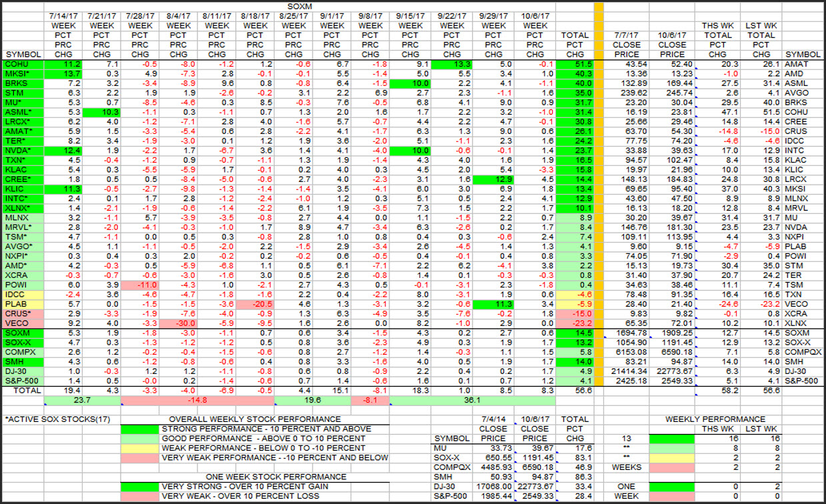This screenshot has width=826, height=504.
Task: Click the "19.6" period subtotal cell
Action: pos(313,401)
